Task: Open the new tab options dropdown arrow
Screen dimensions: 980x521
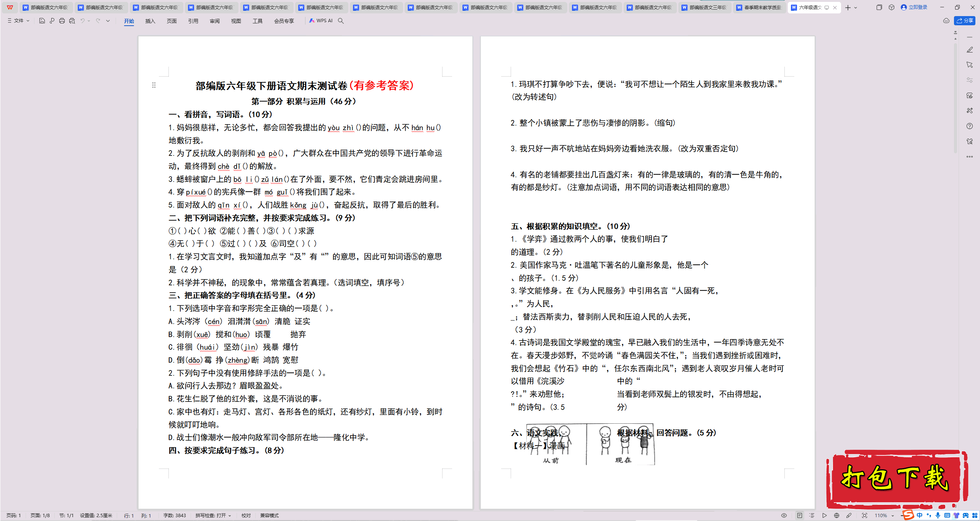Action: 856,7
